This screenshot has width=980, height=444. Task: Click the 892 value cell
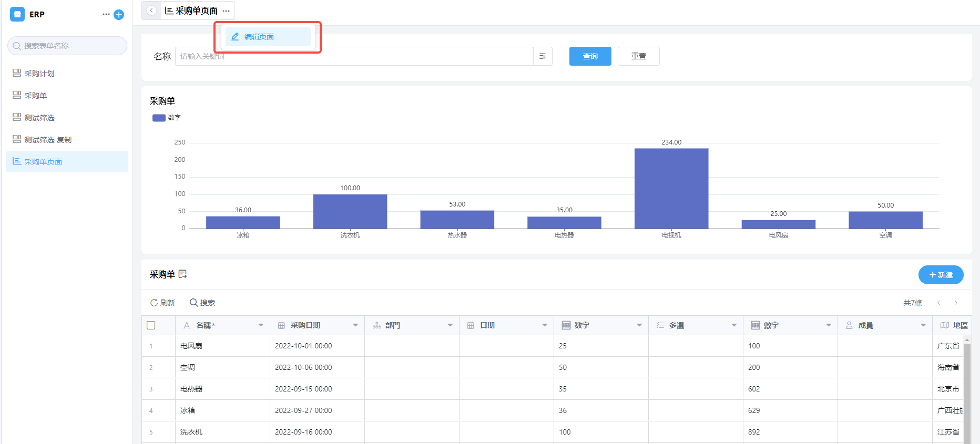coord(790,432)
